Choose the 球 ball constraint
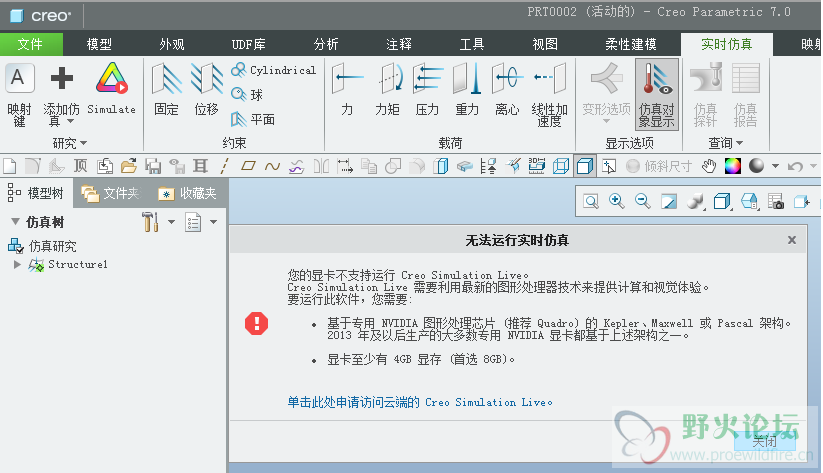823x473 pixels. pyautogui.click(x=247, y=94)
